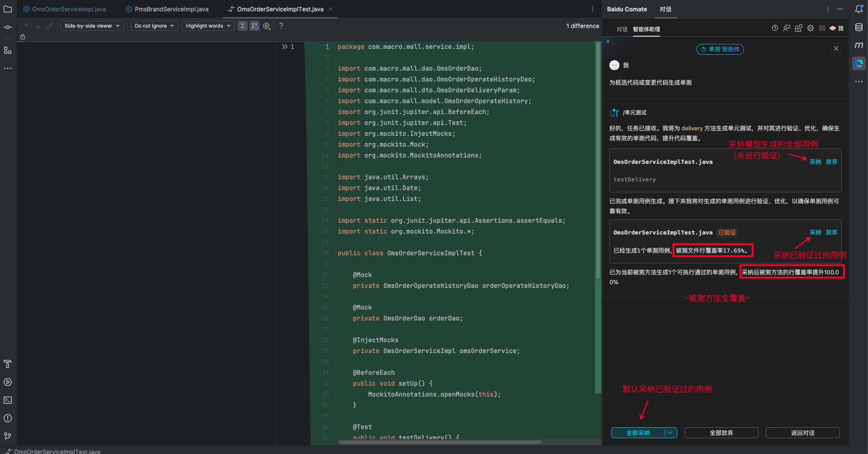Click 采纳 for the 已验证 test case
The width and height of the screenshot is (868, 454).
coord(815,232)
